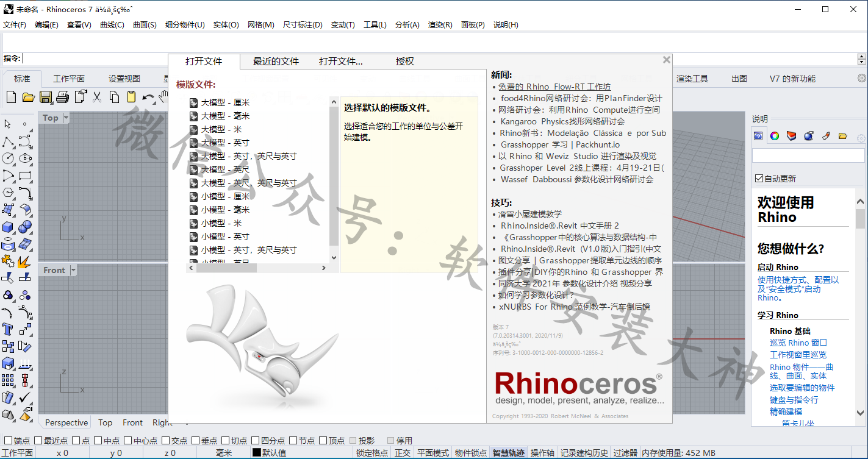Open the toolbar tabs gear options
This screenshot has height=459, width=868.
point(861,78)
